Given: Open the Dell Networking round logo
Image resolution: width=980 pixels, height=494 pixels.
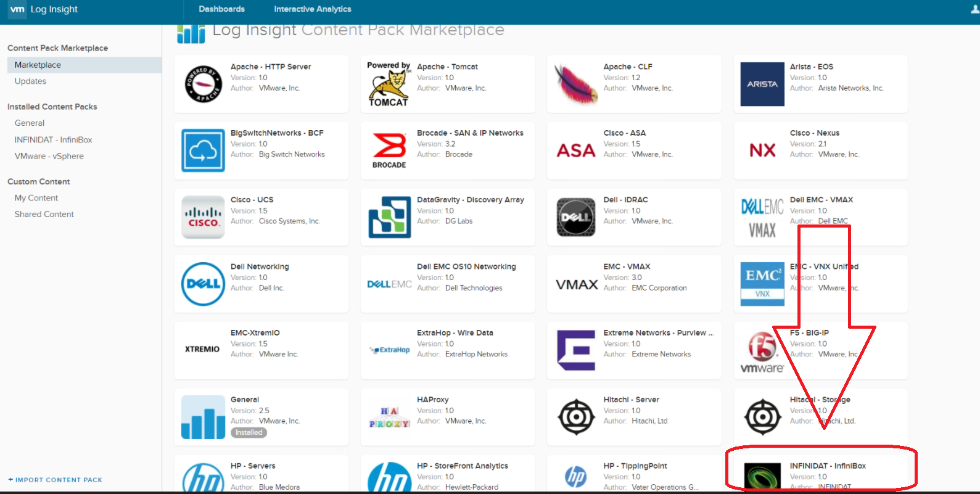Looking at the screenshot, I should (x=203, y=284).
